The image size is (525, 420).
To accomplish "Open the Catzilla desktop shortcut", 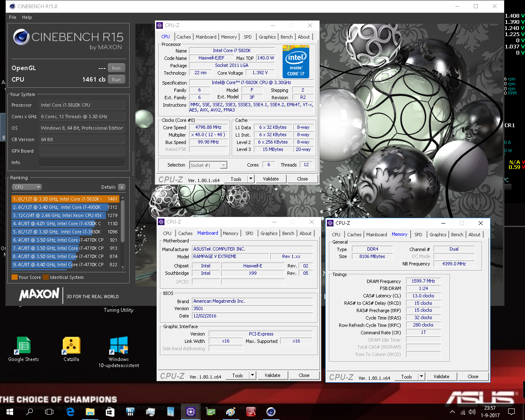I will pyautogui.click(x=71, y=349).
